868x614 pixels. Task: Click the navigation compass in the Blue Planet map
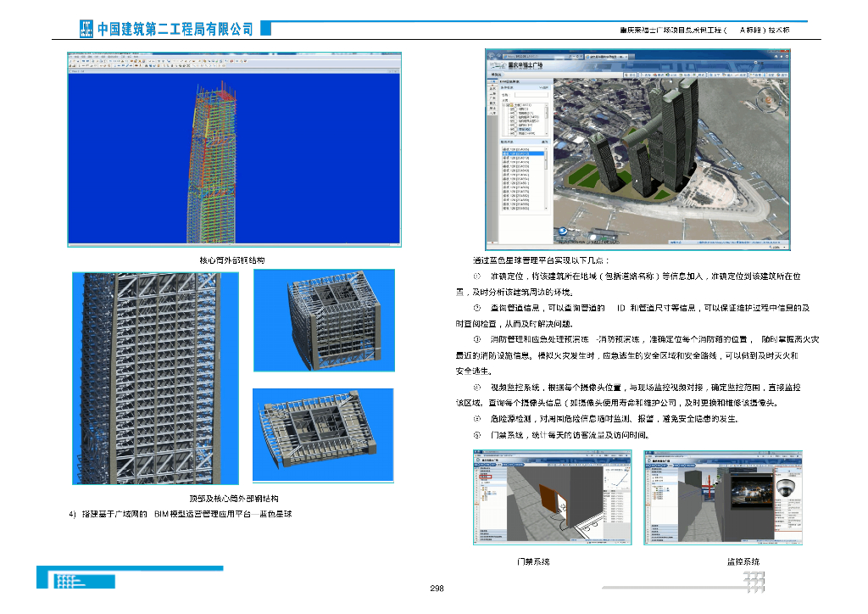pyautogui.click(x=768, y=101)
